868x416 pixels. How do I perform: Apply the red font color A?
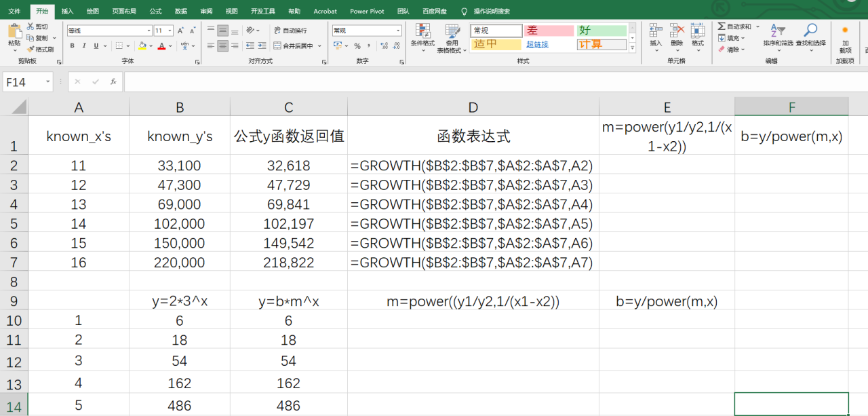(x=161, y=46)
